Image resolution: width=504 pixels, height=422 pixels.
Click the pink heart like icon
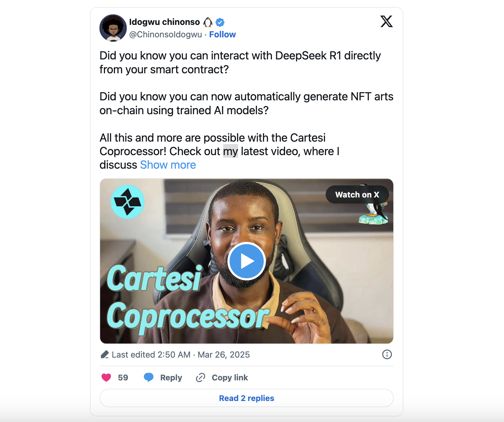coord(106,378)
